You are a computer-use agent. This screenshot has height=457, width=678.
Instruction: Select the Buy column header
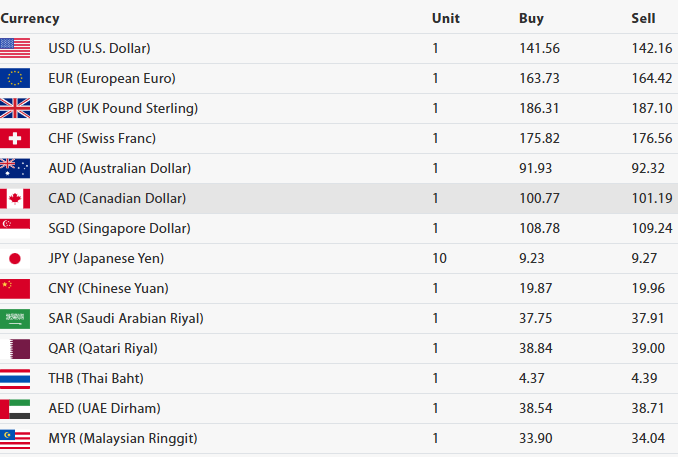coord(531,18)
